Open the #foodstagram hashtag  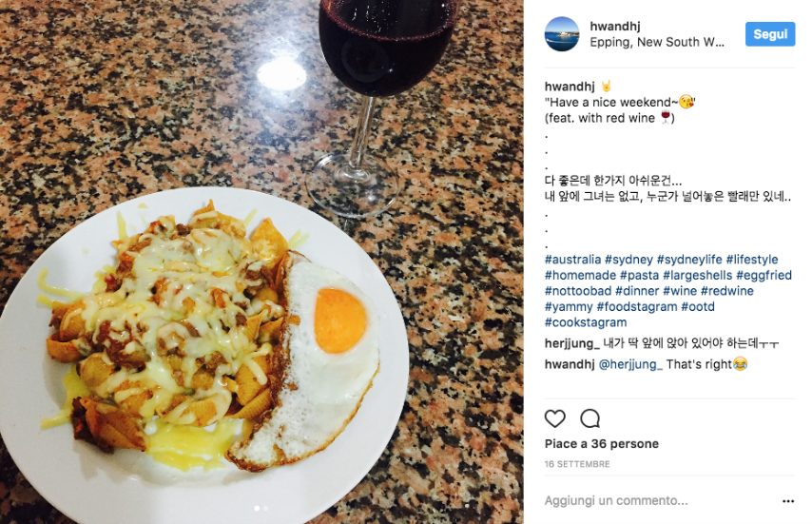click(637, 306)
